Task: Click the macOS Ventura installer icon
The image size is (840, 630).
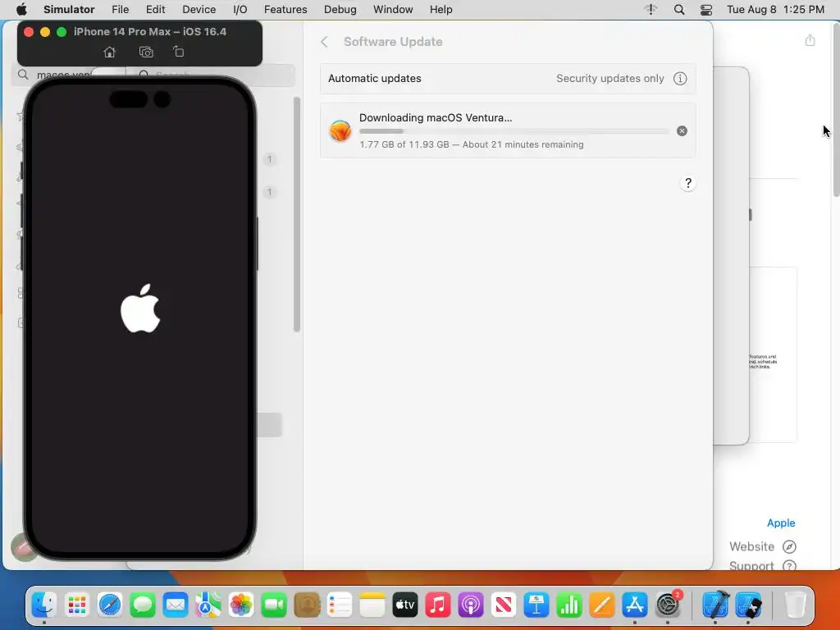Action: (340, 130)
